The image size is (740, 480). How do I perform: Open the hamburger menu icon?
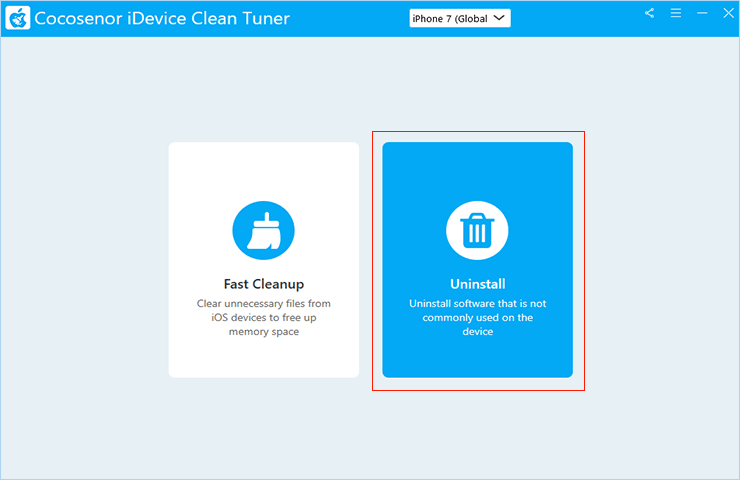click(x=676, y=13)
